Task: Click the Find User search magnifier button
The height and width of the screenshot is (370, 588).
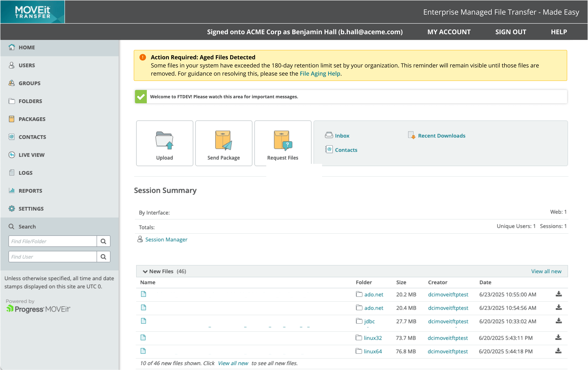Action: pos(103,257)
